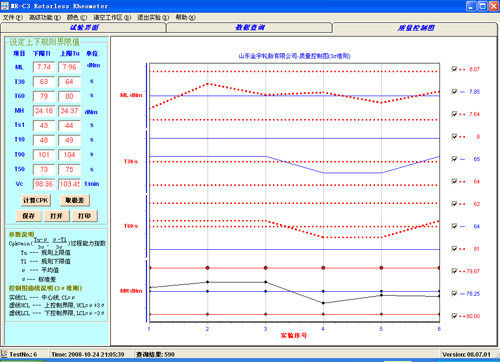The image size is (500, 362).
Task: Toggle the 8.07 upper limit line checkbox
Action: click(454, 69)
